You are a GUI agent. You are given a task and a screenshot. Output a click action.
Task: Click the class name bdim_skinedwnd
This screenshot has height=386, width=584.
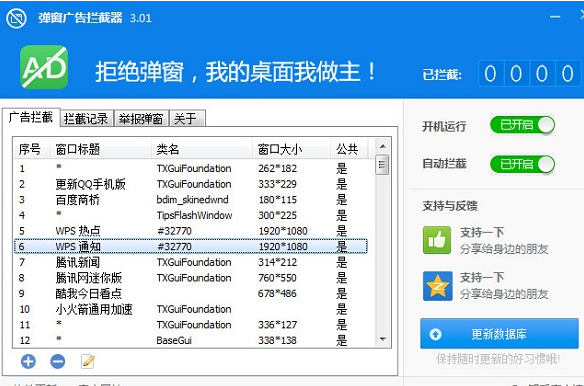tap(192, 200)
